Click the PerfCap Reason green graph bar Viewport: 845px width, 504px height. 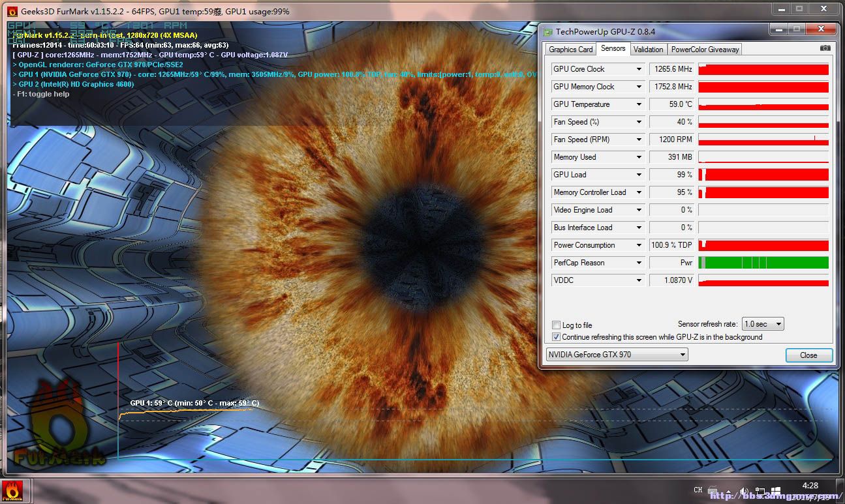[763, 263]
